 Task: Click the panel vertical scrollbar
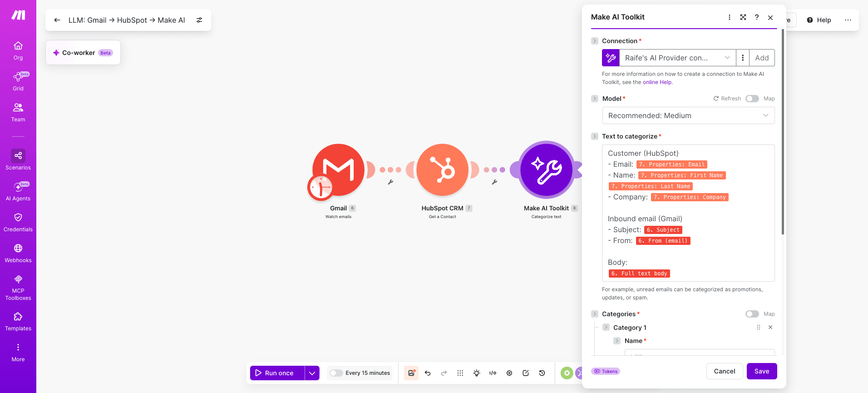(x=783, y=132)
